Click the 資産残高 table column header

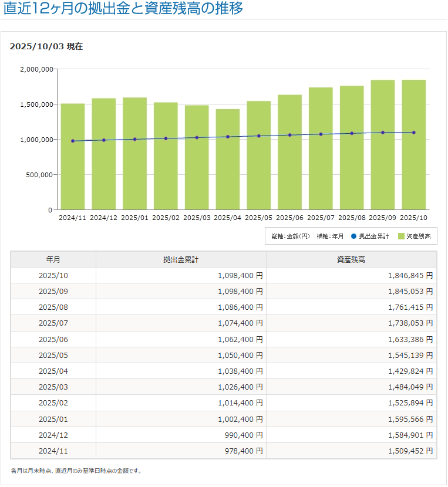(x=351, y=259)
